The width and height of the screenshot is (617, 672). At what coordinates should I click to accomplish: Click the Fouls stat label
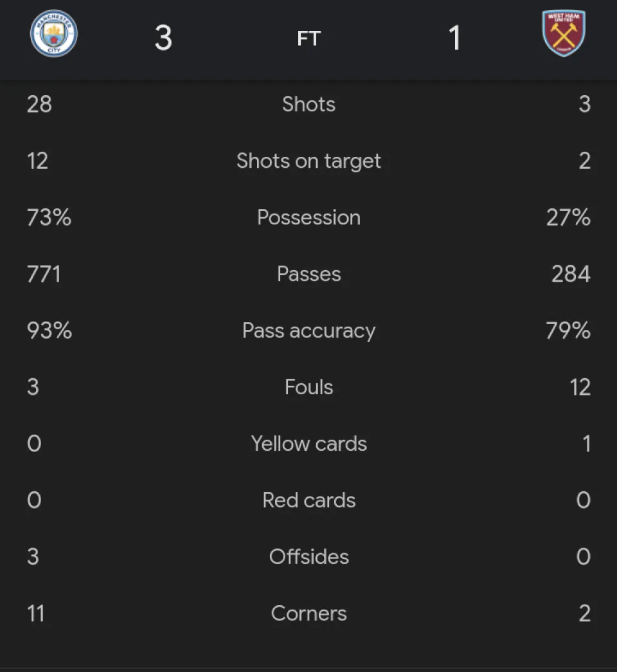[x=308, y=387]
